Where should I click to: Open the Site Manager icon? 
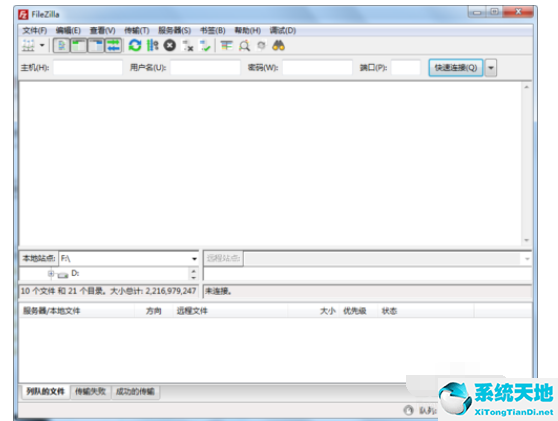28,46
